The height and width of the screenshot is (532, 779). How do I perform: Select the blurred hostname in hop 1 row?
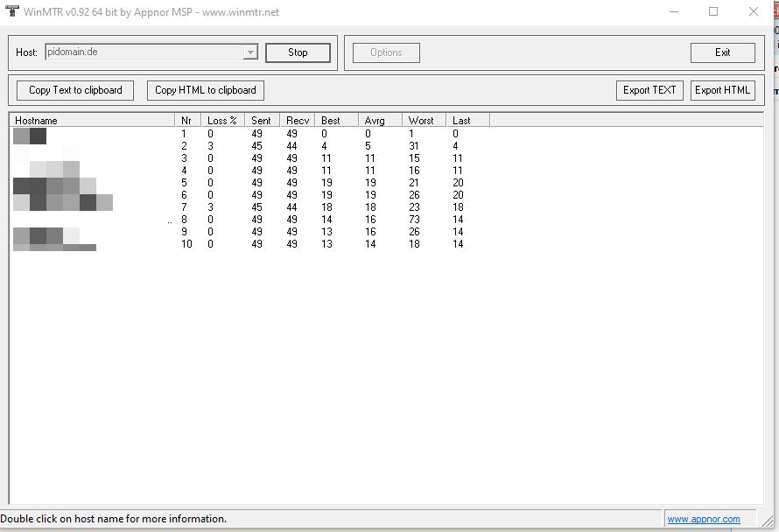click(x=30, y=136)
